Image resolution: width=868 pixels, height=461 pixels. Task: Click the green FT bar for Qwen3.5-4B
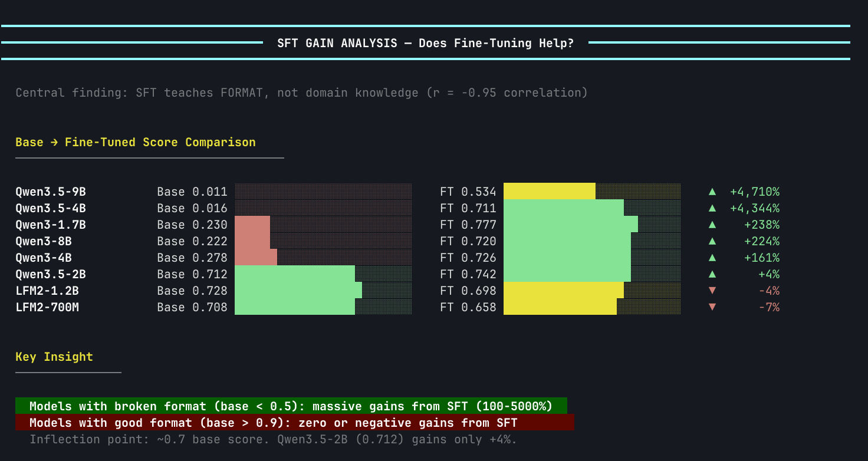coord(564,208)
